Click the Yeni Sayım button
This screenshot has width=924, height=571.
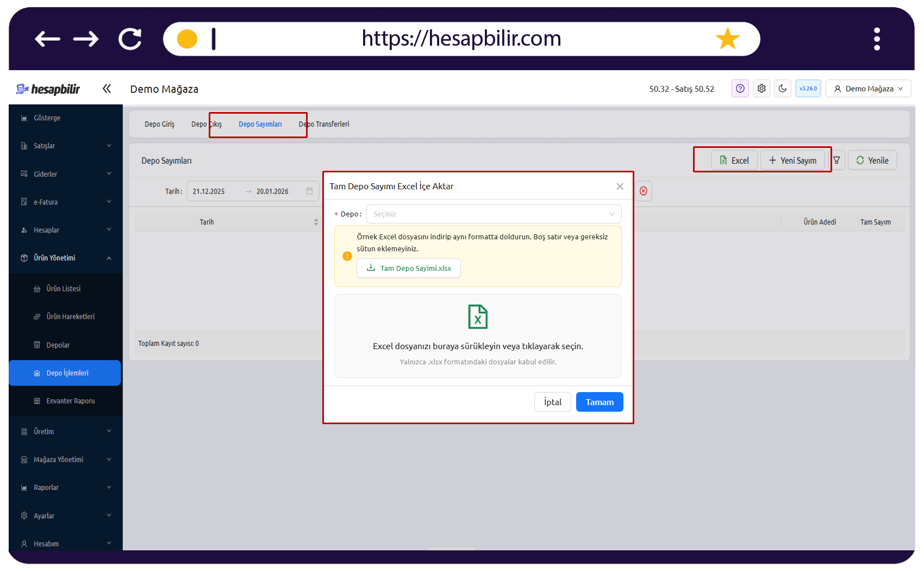(792, 160)
